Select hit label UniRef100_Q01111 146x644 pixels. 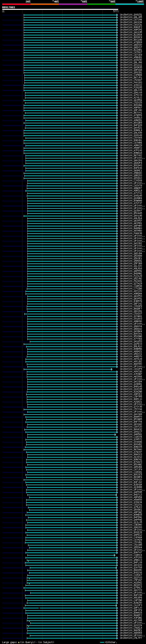[131, 65]
